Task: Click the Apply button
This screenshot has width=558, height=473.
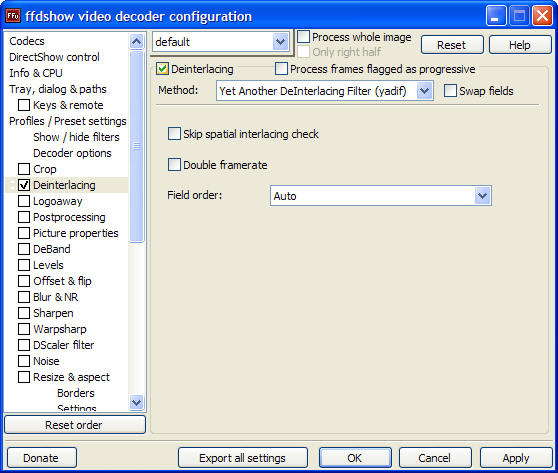Action: [x=516, y=458]
